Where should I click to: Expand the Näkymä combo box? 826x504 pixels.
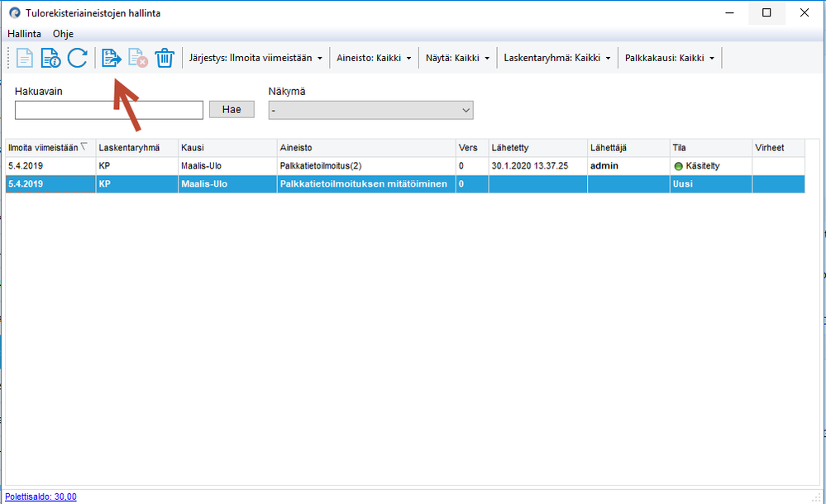click(371, 110)
